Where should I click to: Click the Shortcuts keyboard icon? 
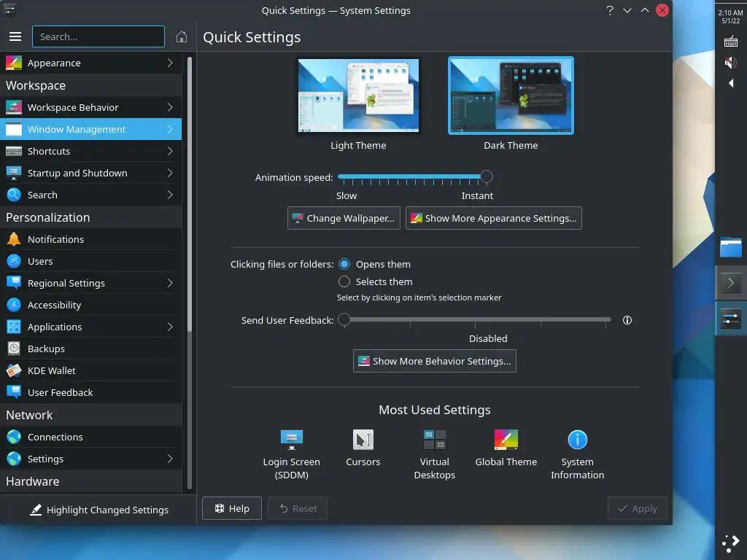tap(13, 151)
